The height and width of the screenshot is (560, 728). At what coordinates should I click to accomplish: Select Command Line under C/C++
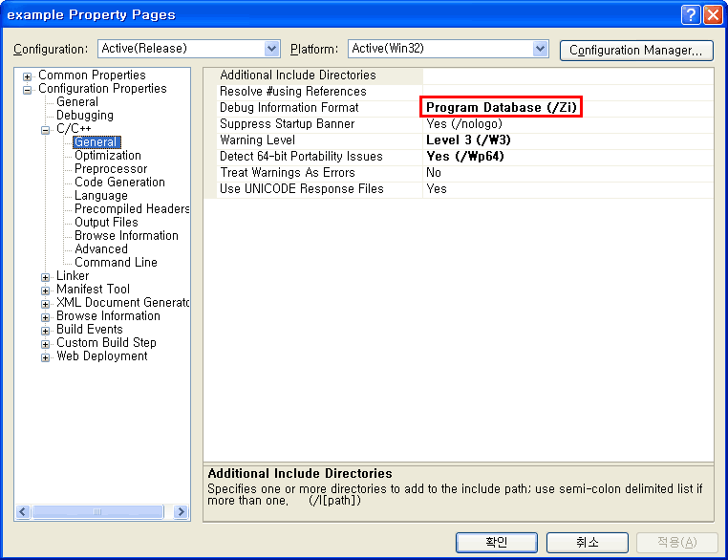(116, 263)
